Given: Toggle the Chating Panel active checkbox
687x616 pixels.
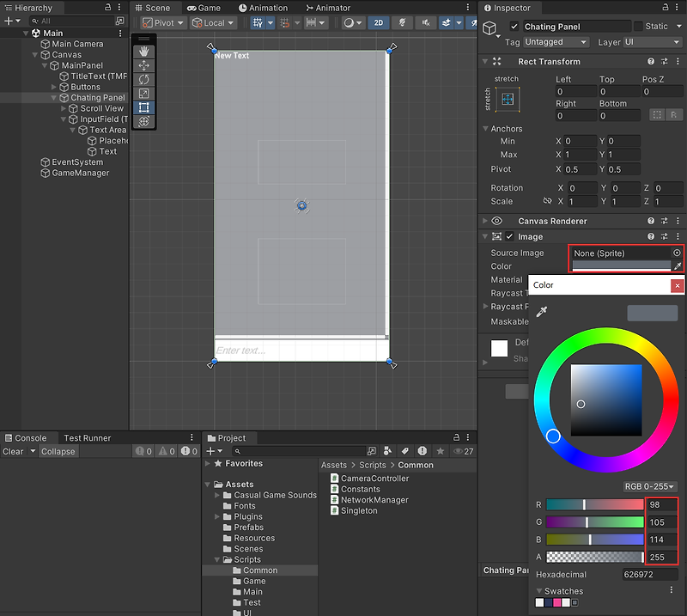Looking at the screenshot, I should coord(514,27).
